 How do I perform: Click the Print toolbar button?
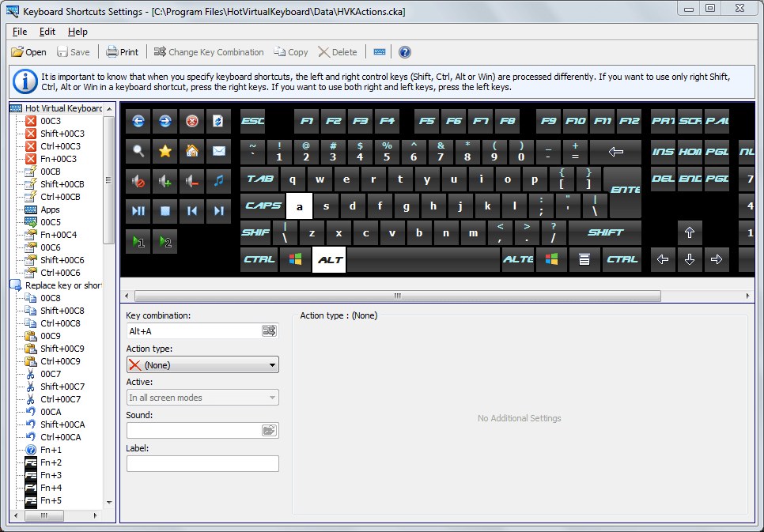pos(123,52)
